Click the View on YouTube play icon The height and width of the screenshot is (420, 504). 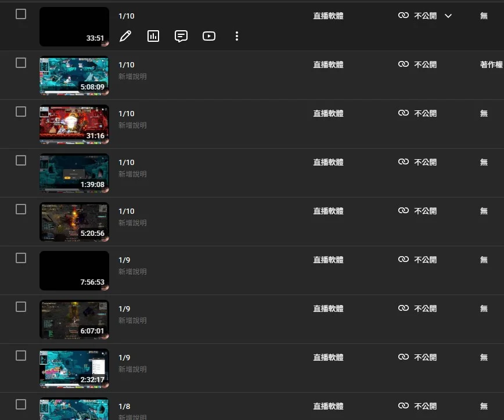pyautogui.click(x=209, y=36)
